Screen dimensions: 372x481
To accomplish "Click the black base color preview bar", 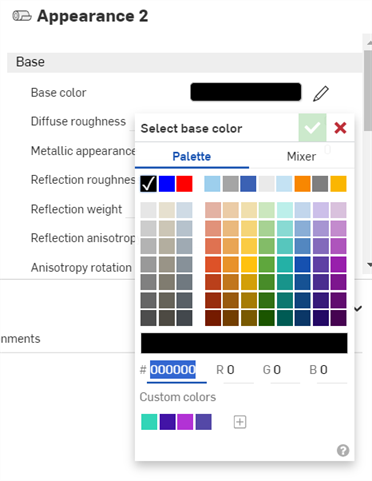I will [x=246, y=92].
